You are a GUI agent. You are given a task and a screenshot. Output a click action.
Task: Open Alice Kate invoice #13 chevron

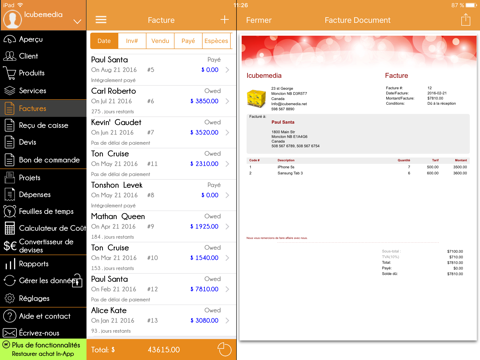(227, 320)
